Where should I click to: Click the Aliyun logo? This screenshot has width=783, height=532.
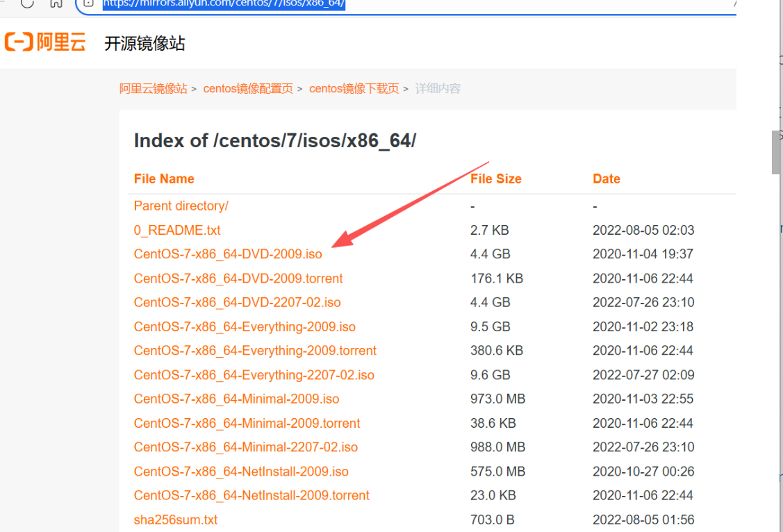(x=45, y=42)
